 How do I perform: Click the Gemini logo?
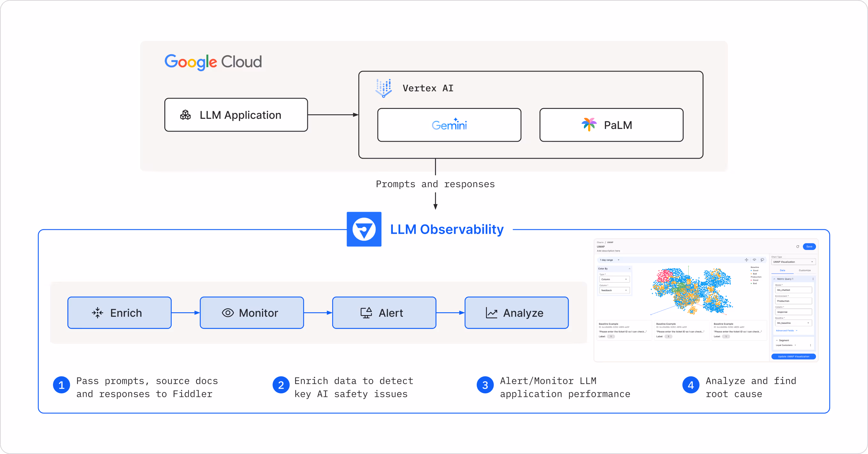pyautogui.click(x=449, y=125)
